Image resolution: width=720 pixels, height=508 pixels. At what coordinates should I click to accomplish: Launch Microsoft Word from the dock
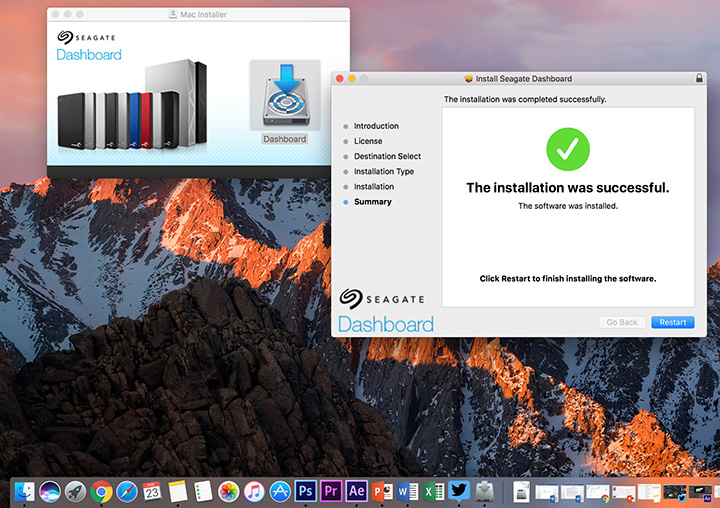[x=408, y=491]
